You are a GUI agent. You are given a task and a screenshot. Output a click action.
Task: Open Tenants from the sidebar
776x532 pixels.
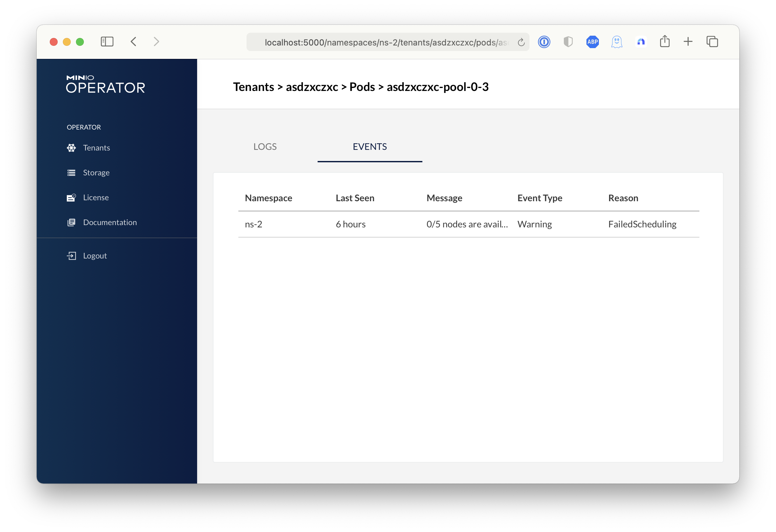tap(96, 148)
